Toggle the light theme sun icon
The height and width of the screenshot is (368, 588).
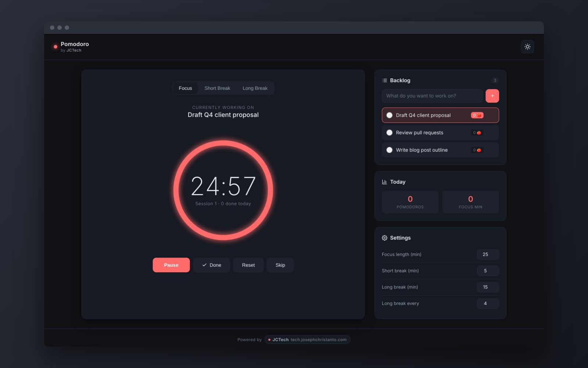coord(527,47)
